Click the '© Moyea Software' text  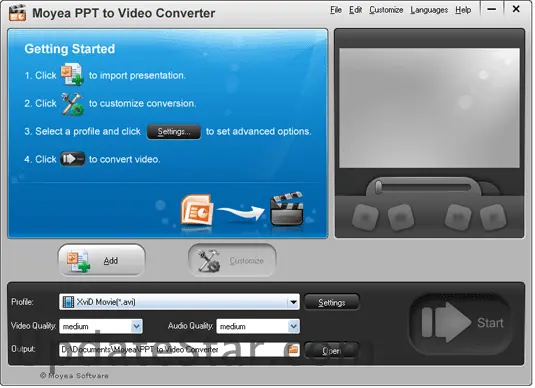pos(74,376)
